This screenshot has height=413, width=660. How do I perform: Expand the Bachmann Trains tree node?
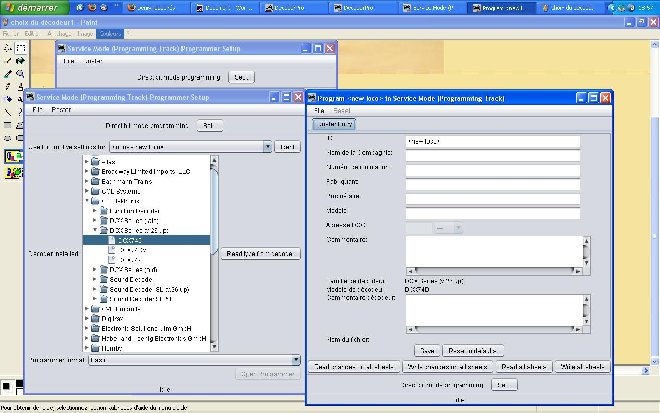(x=87, y=181)
